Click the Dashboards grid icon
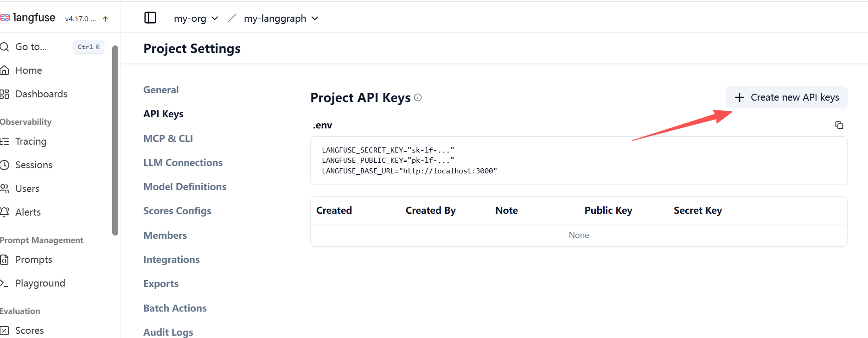Viewport: 868px width, 338px height. click(x=5, y=94)
